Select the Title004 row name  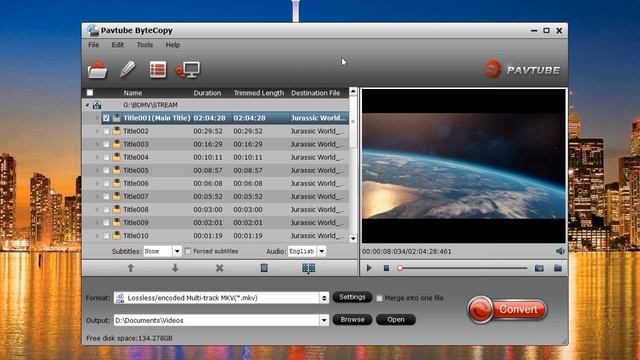(x=136, y=157)
